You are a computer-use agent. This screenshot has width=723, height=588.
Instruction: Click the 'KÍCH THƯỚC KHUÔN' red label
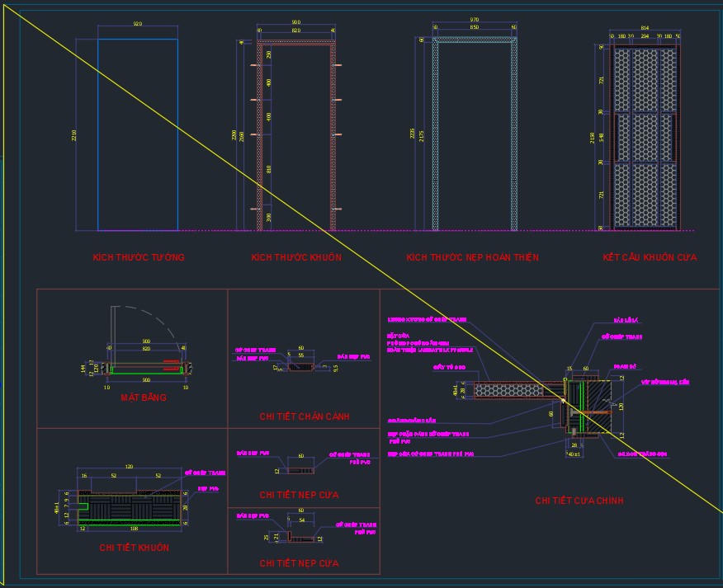296,257
